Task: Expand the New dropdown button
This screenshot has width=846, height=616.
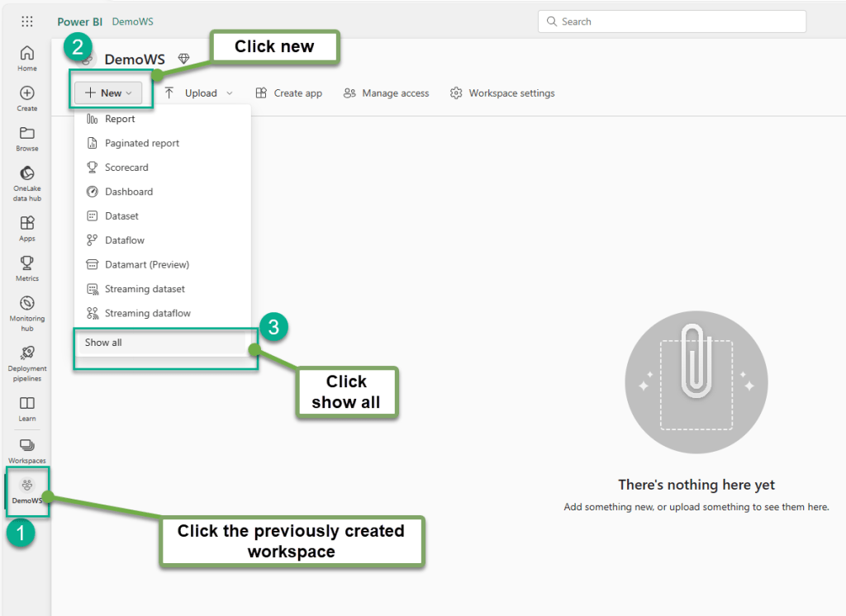Action: coord(108,92)
